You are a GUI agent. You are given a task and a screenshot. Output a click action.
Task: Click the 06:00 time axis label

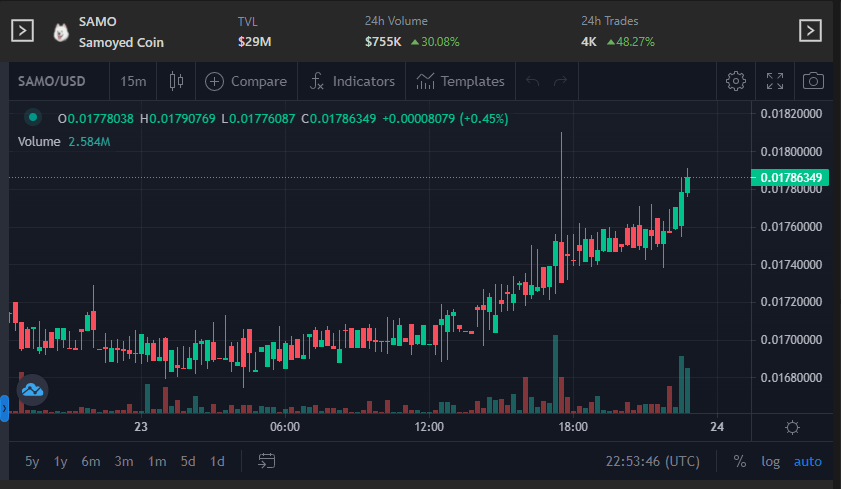coord(285,427)
